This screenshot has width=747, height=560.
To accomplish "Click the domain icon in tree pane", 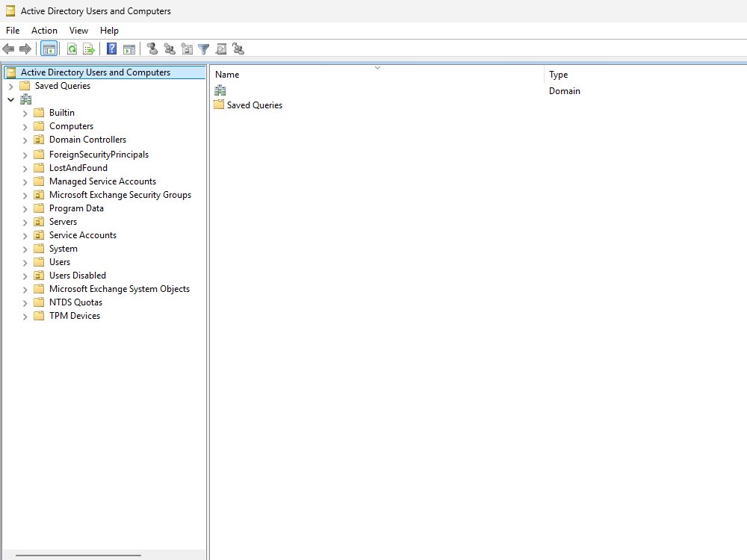I will tap(25, 99).
